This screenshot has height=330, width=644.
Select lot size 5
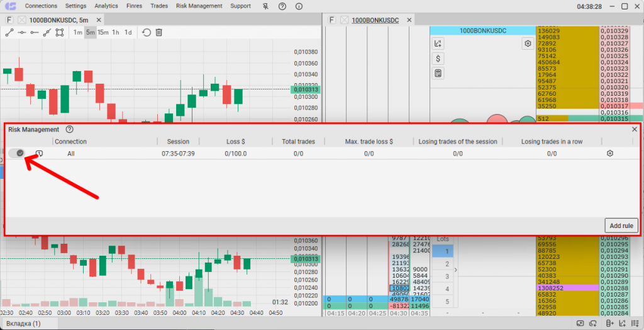point(442,302)
